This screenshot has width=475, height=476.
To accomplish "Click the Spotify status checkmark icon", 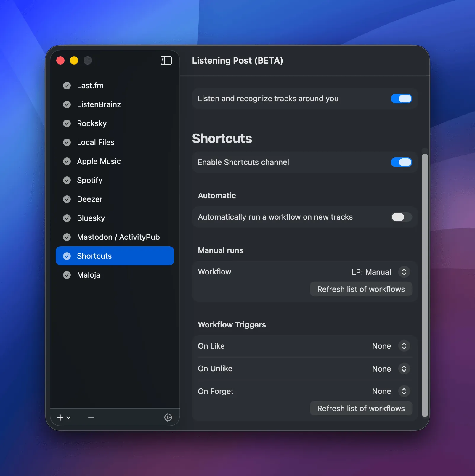I will 67,180.
